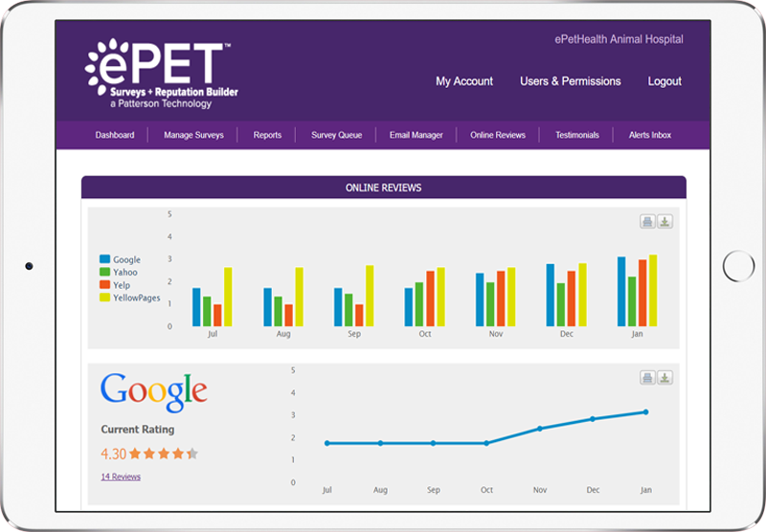Toggle Yelp series in legend

point(115,285)
